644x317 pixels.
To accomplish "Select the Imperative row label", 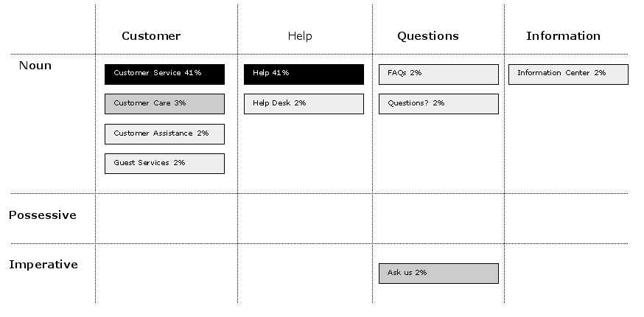I will [x=43, y=265].
